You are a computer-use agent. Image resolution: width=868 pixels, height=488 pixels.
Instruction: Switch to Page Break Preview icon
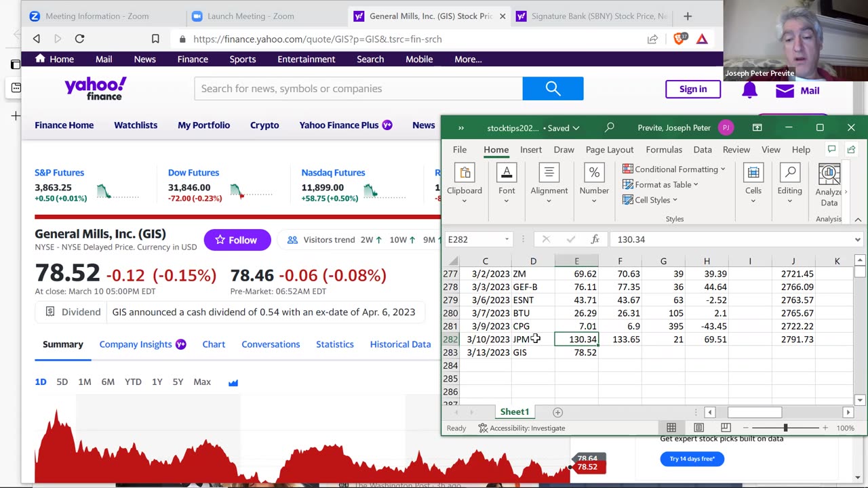[x=726, y=428]
